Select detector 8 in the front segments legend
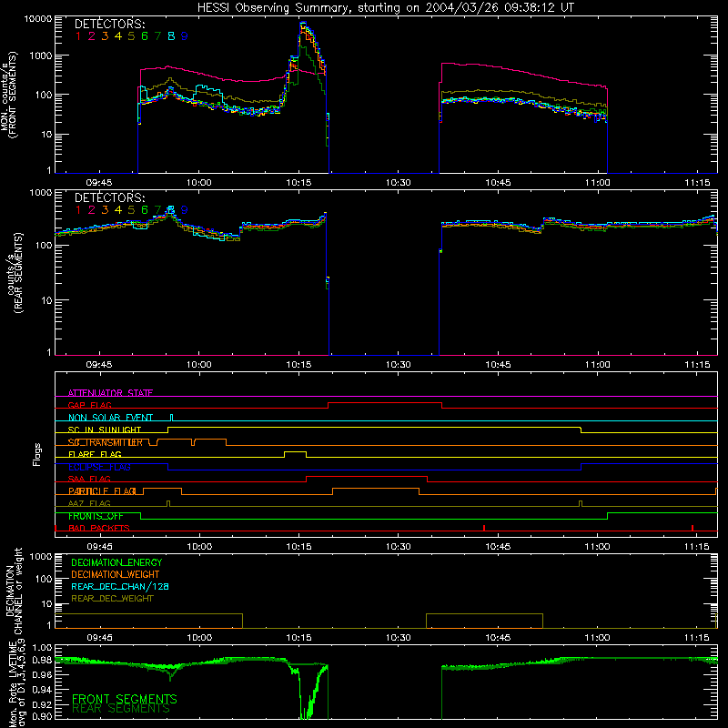The height and width of the screenshot is (728, 728). click(171, 36)
